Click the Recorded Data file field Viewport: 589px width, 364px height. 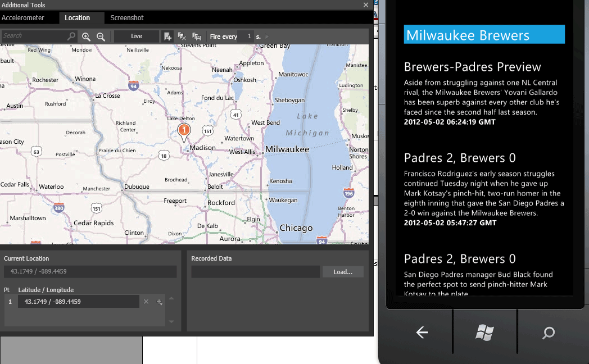(255, 272)
